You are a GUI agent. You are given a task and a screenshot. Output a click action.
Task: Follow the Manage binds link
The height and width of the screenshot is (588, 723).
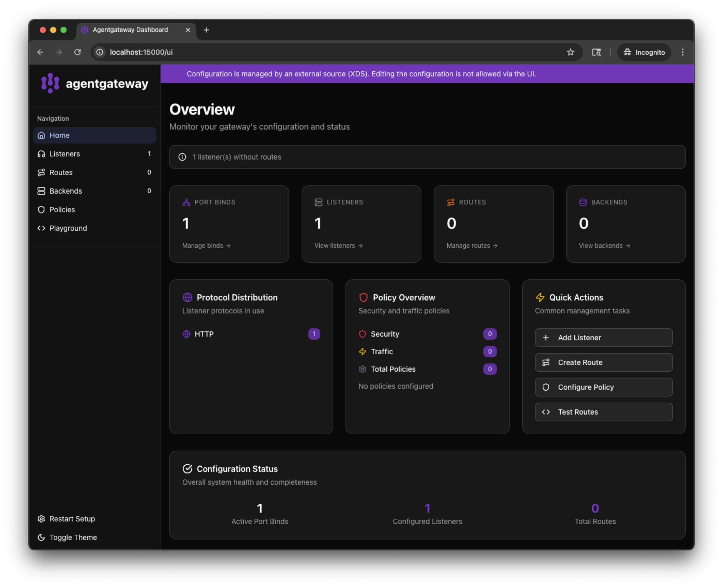[x=206, y=245]
